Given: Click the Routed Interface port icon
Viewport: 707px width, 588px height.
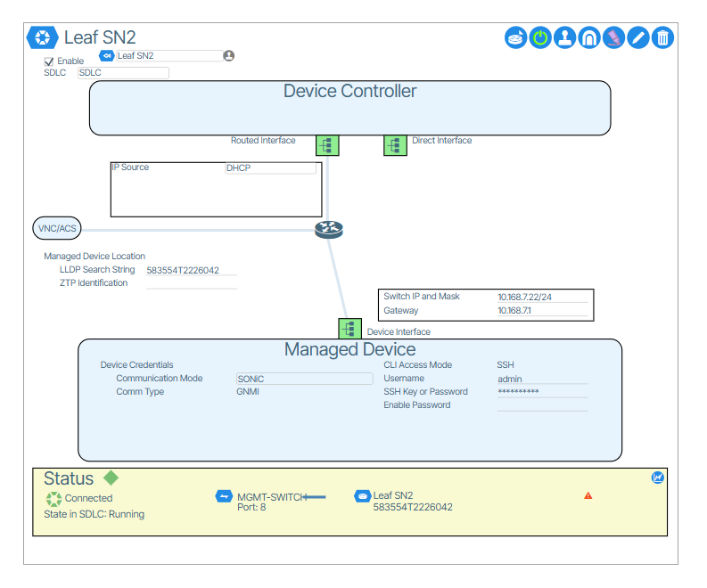Looking at the screenshot, I should tap(327, 145).
